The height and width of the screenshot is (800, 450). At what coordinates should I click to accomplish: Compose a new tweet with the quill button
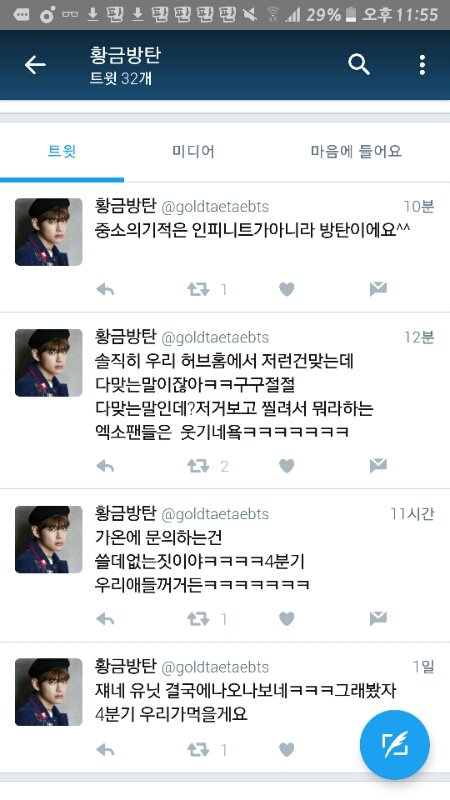(x=394, y=744)
